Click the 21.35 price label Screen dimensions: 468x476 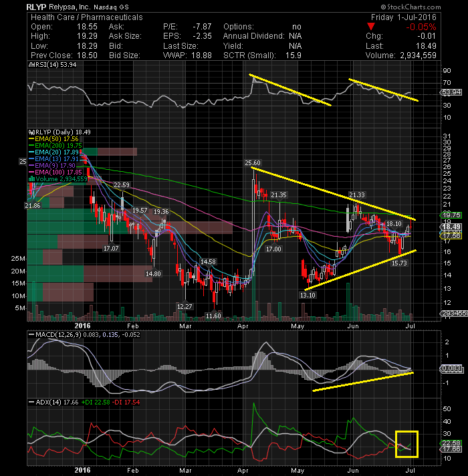click(x=278, y=195)
